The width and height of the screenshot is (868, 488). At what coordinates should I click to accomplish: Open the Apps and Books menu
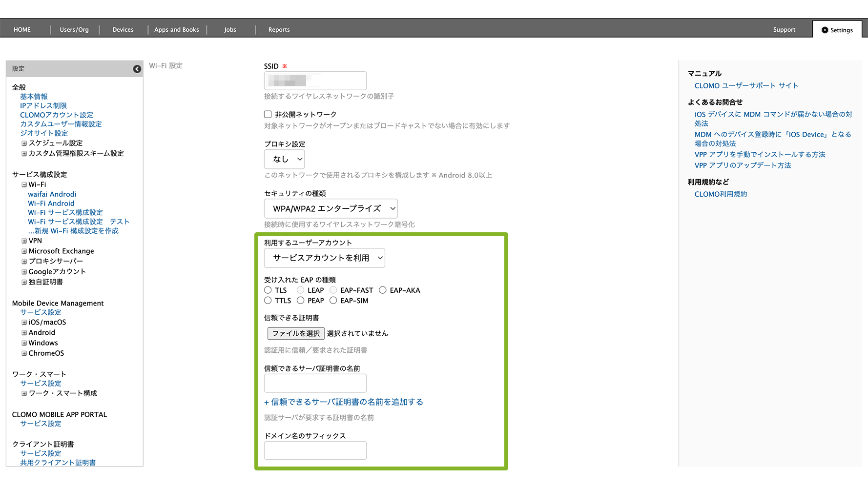click(x=177, y=30)
